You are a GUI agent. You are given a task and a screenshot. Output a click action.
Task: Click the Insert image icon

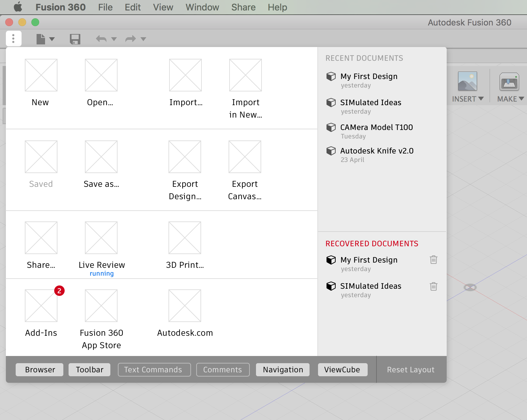tap(467, 81)
